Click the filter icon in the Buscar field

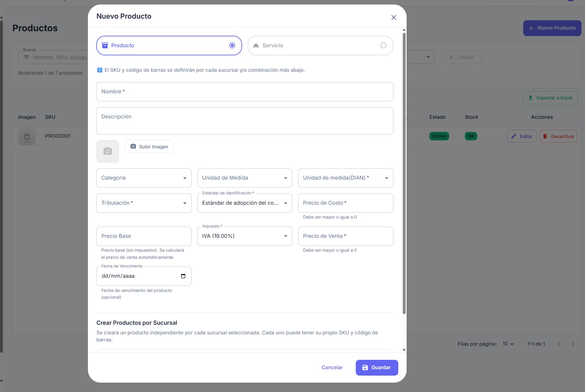point(27,57)
